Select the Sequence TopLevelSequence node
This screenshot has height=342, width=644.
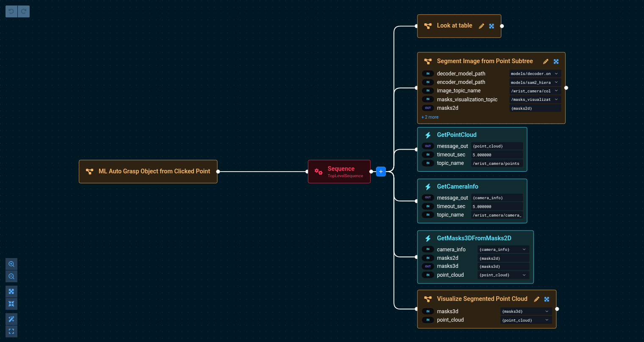339,172
